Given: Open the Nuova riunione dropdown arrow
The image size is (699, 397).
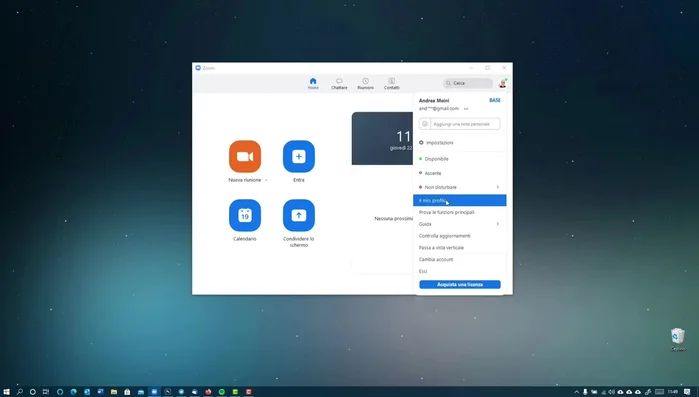Looking at the screenshot, I should pos(266,180).
